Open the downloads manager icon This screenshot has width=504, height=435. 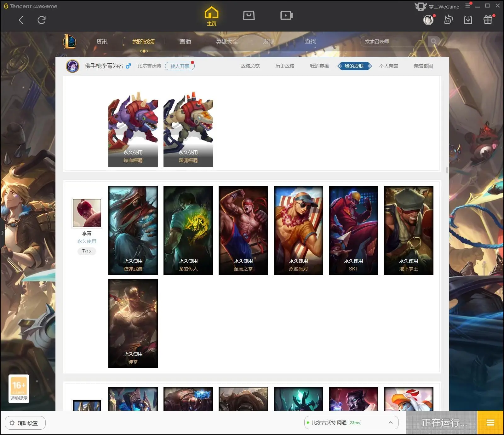[468, 20]
